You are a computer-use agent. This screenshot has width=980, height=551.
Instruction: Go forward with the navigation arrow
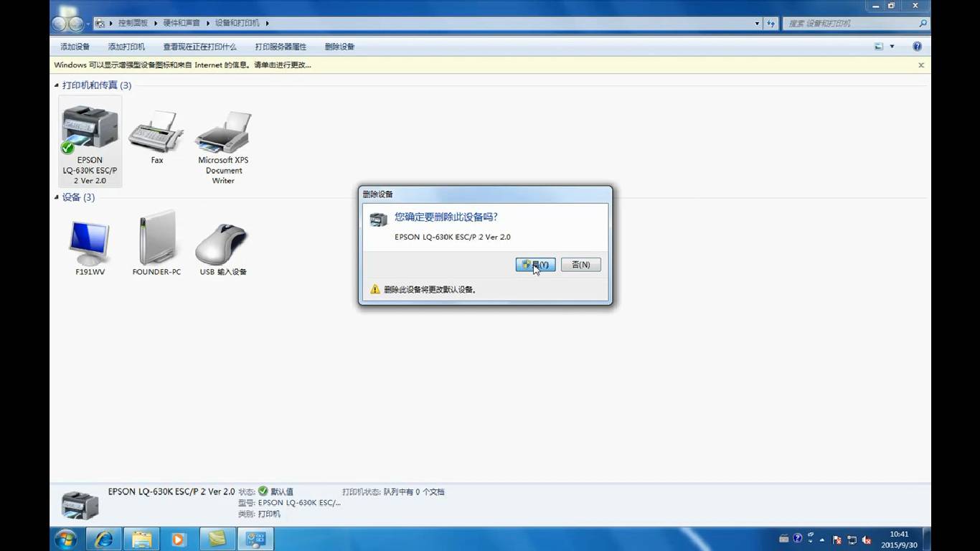[x=76, y=24]
